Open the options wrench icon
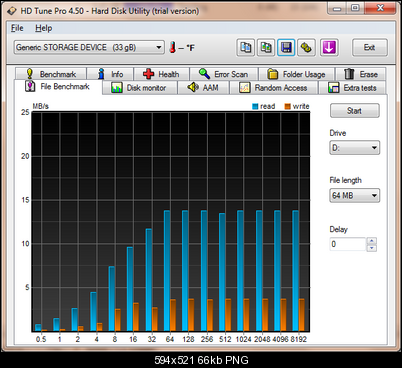Viewport: 402px width, 368px height. pos(307,48)
